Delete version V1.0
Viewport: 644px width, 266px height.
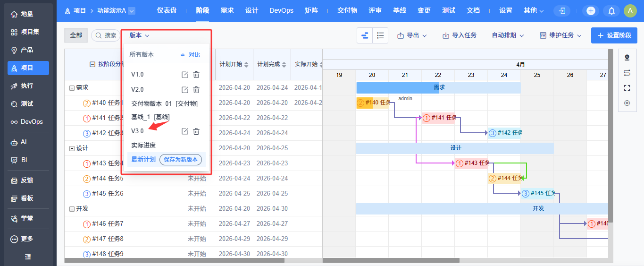pyautogui.click(x=196, y=75)
